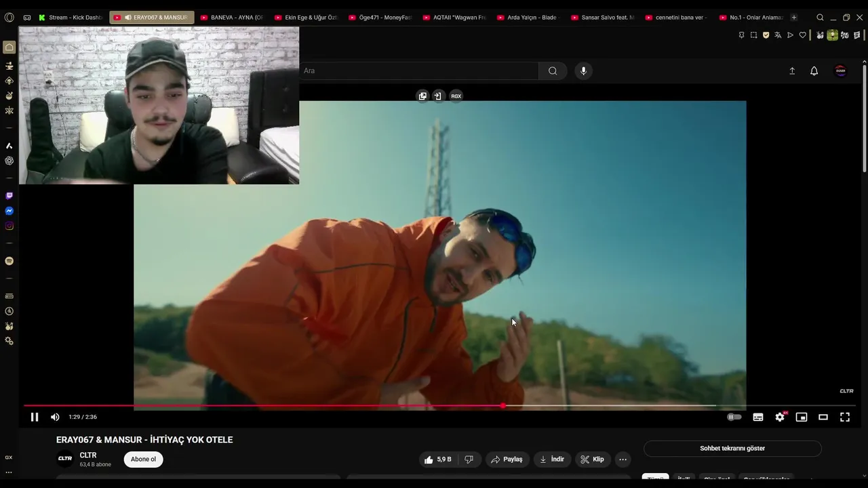Open Aria AI in sidebar
Image resolution: width=868 pixels, height=488 pixels.
click(x=9, y=146)
